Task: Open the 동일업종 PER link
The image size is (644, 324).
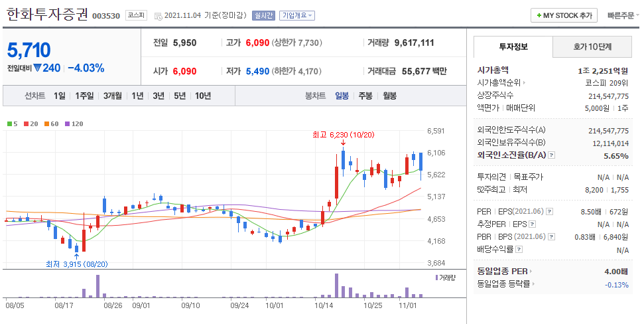Action: click(x=502, y=272)
